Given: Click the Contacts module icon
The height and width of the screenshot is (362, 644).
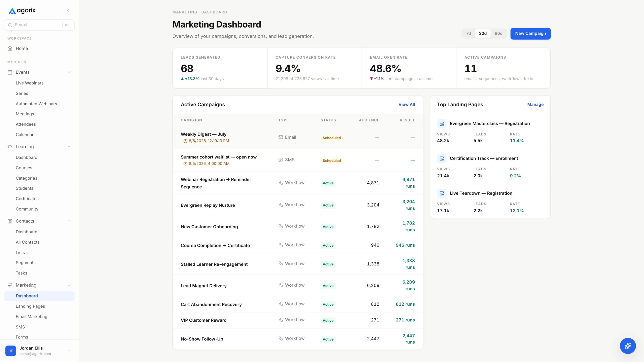Looking at the screenshot, I should tap(10, 221).
